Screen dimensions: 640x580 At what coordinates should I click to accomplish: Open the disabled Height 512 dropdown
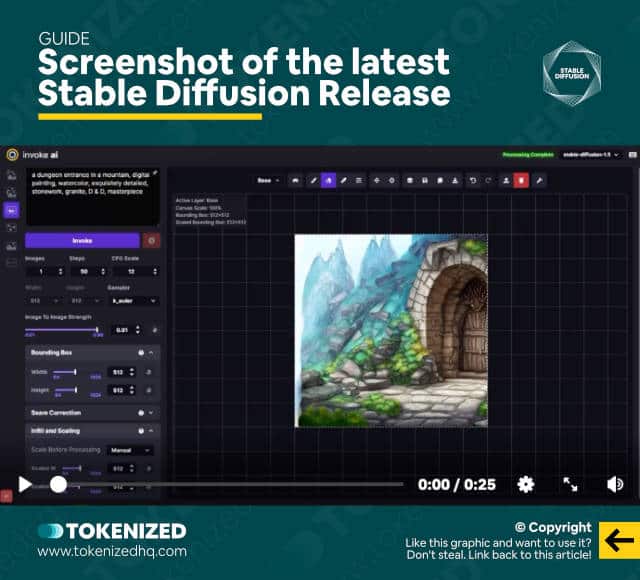(x=85, y=301)
